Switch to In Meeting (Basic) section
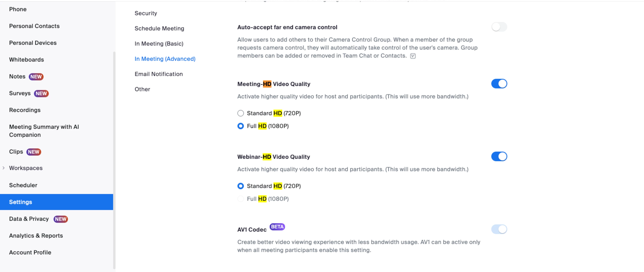This screenshot has width=644, height=272. [x=159, y=44]
